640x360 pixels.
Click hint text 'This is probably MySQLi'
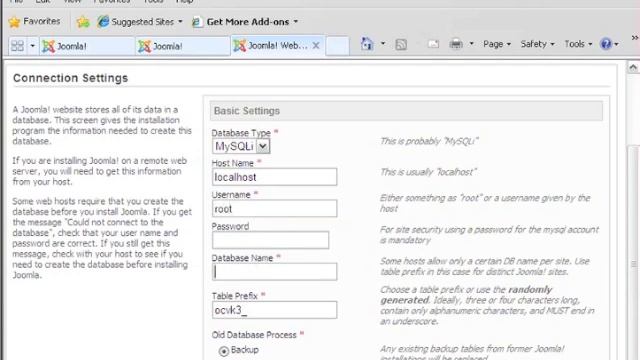tap(429, 141)
